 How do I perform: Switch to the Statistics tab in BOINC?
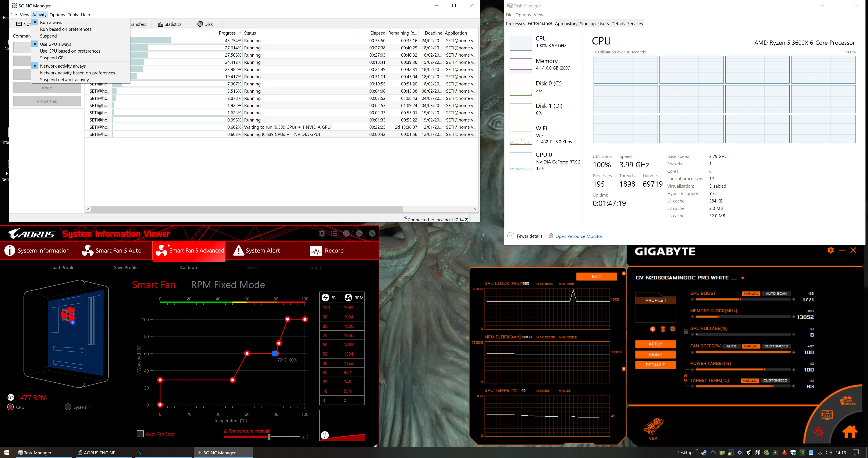point(170,24)
